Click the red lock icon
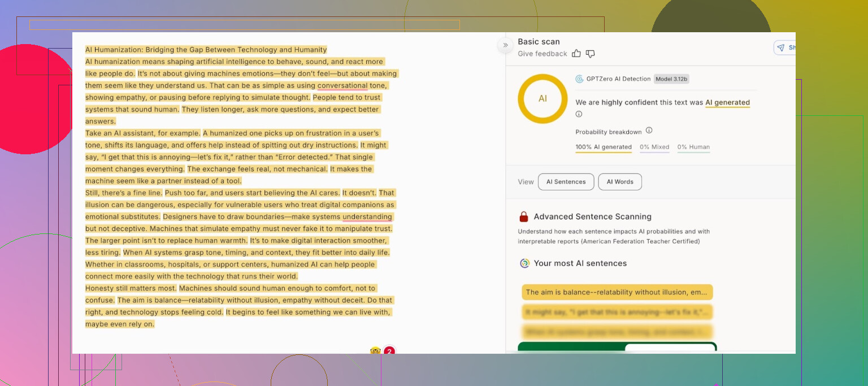 coord(524,216)
